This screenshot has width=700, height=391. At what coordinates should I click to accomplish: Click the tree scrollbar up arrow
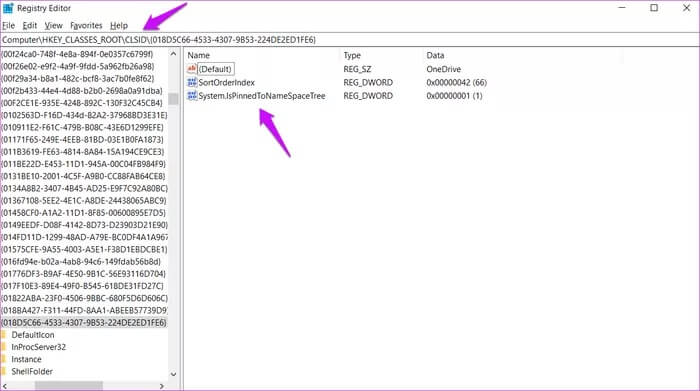tap(173, 54)
